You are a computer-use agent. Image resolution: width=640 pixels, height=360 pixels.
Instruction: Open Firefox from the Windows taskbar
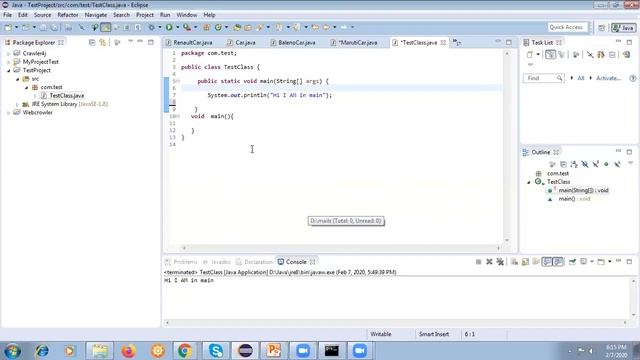click(x=128, y=351)
